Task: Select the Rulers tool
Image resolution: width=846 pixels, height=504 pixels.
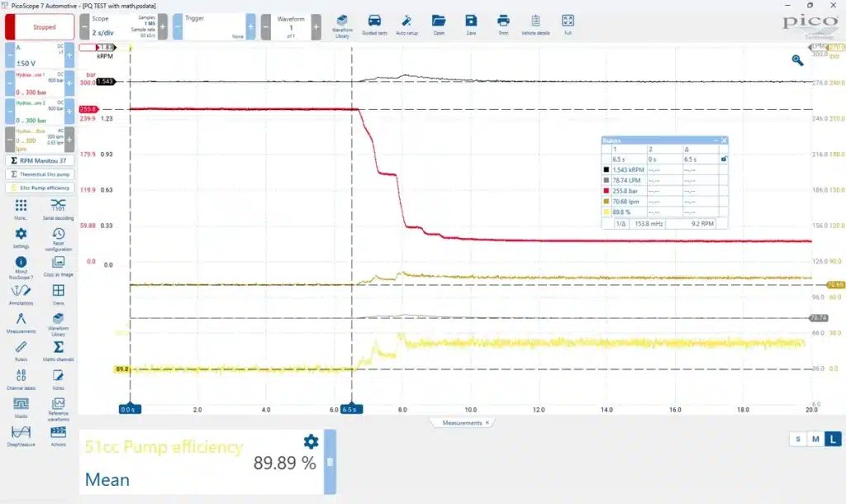Action: click(21, 351)
